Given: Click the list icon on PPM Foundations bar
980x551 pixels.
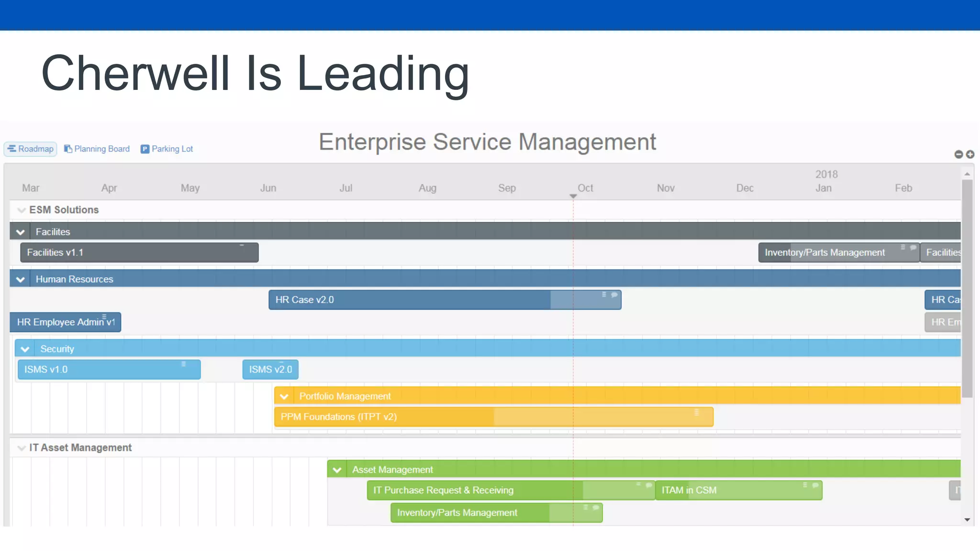Looking at the screenshot, I should (697, 412).
